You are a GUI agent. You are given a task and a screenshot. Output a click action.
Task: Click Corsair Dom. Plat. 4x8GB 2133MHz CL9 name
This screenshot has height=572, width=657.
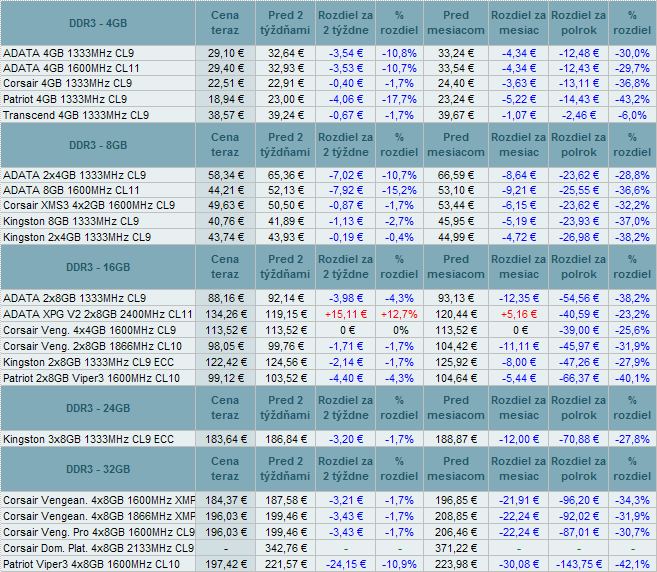pyautogui.click(x=98, y=548)
